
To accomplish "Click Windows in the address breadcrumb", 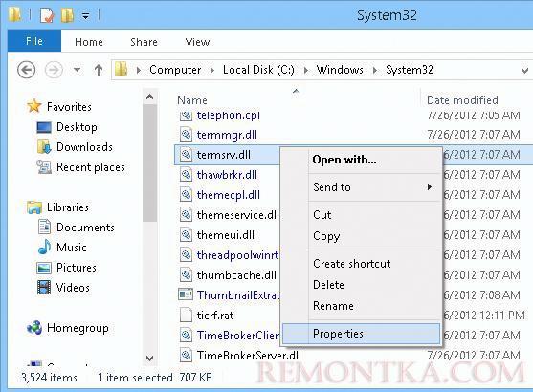I will tap(340, 70).
